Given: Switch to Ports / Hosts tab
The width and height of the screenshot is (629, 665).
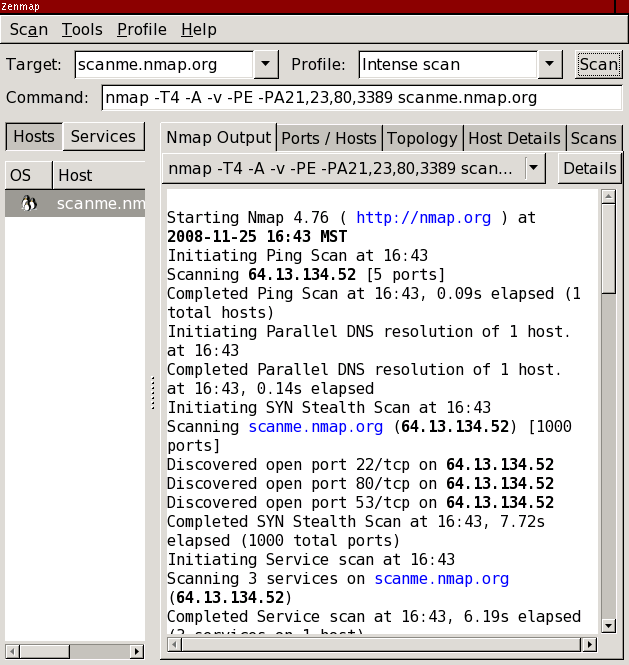Looking at the screenshot, I should 329,138.
